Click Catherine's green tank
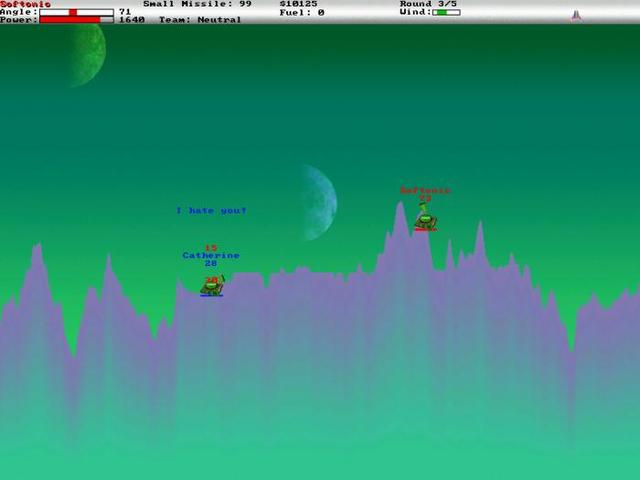 (211, 286)
